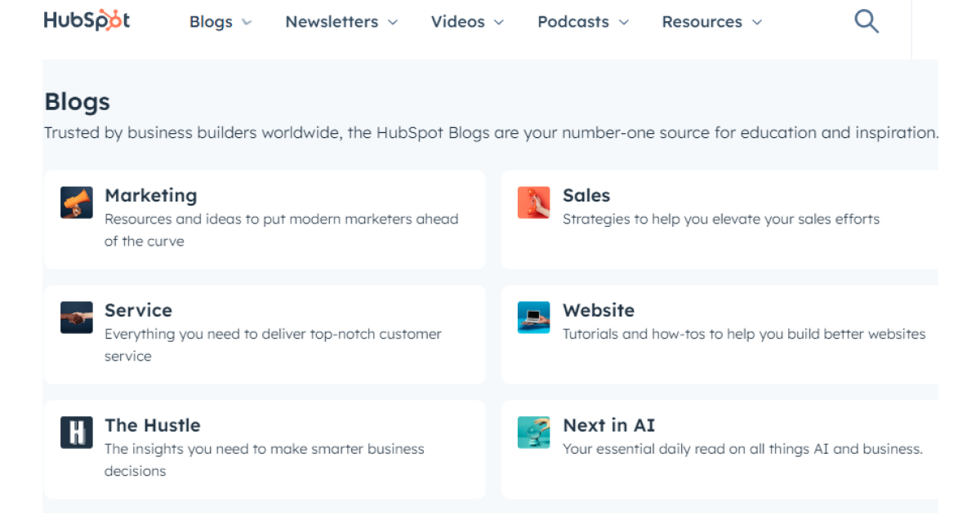This screenshot has width=980, height=514.
Task: Click the Website laptop icon
Action: [x=534, y=317]
